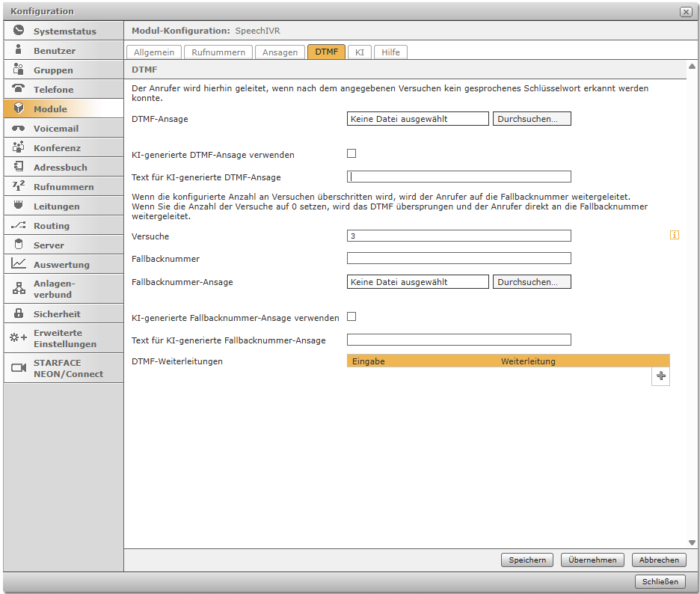Switch to the KI tab

(x=360, y=52)
